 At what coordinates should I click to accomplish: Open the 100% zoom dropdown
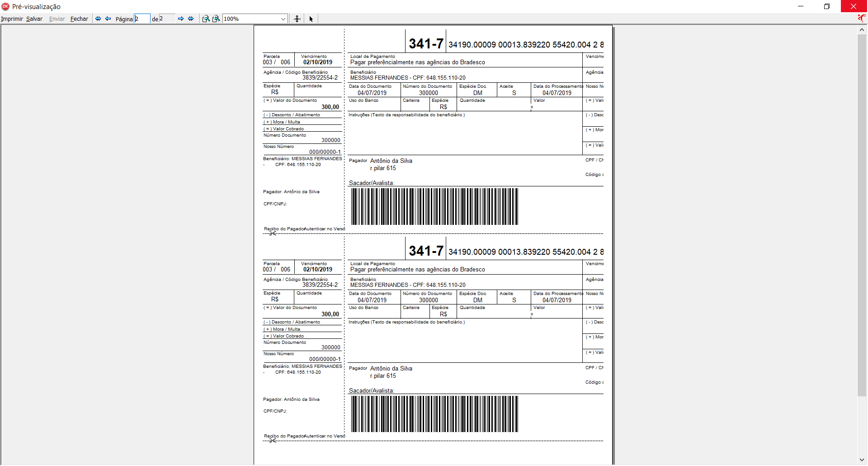(283, 19)
